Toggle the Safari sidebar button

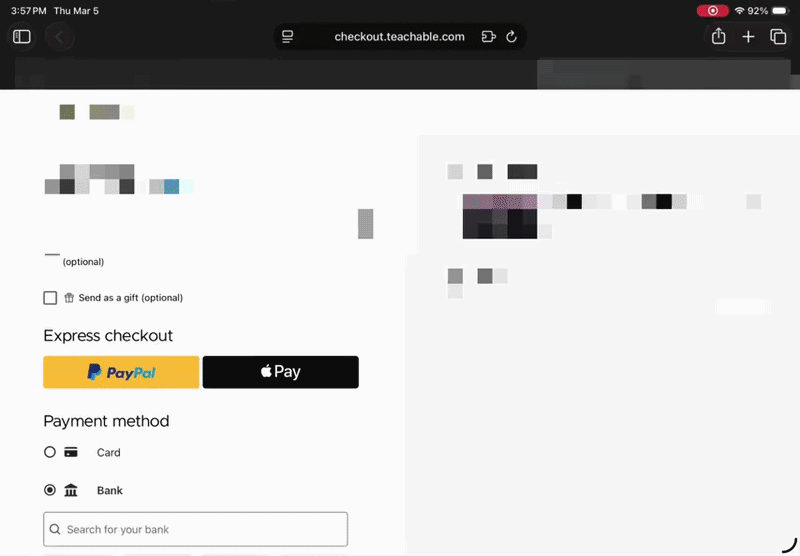coord(21,37)
